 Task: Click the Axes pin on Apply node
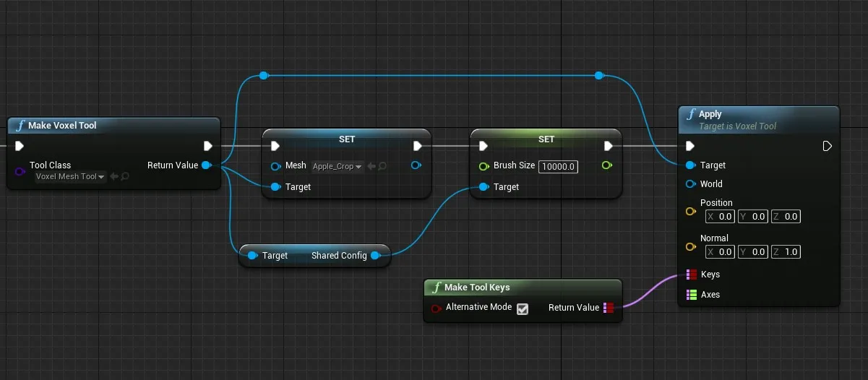click(x=692, y=295)
